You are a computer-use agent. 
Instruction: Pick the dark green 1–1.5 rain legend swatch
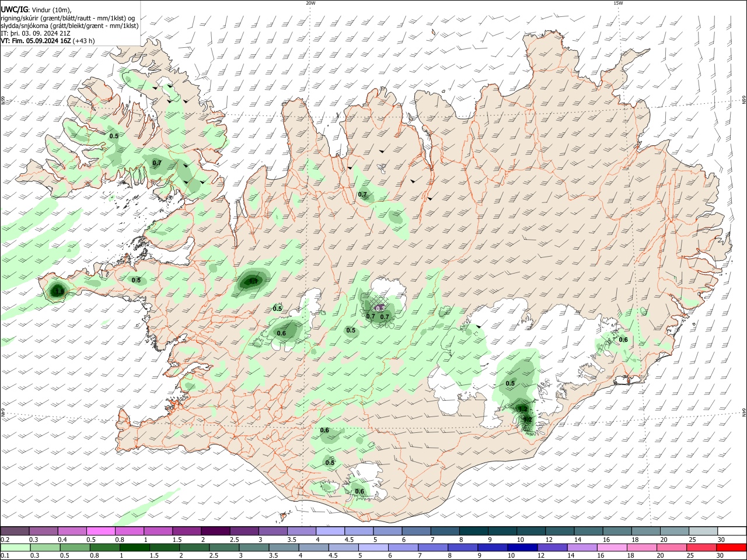point(135,548)
